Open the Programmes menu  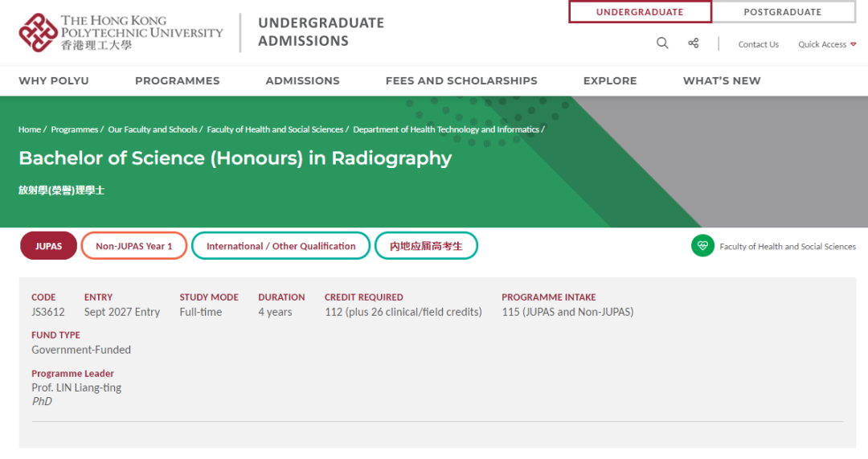coord(177,81)
